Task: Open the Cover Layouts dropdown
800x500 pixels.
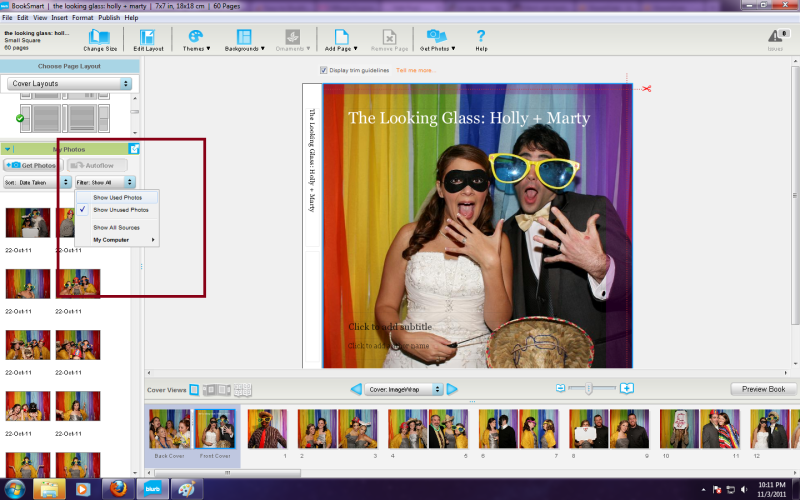Action: [x=69, y=84]
